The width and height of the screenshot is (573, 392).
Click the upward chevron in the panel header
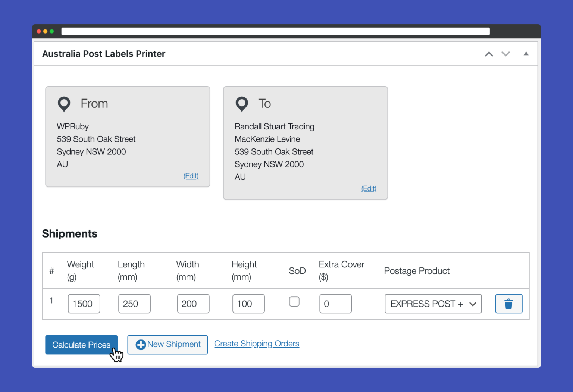[x=489, y=54]
